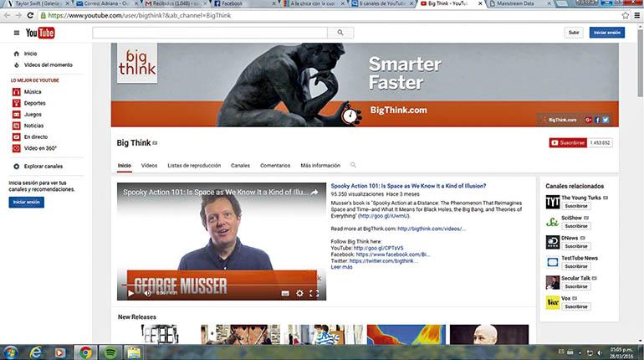Screen dimensions: 644x360
Task: Play the Spooky Action 101 video
Action: (130, 293)
